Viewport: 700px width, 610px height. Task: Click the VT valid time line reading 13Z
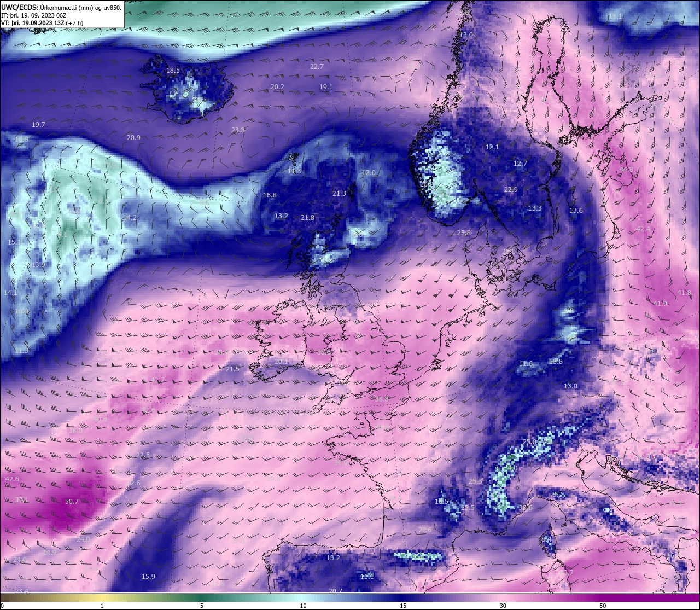(42, 23)
